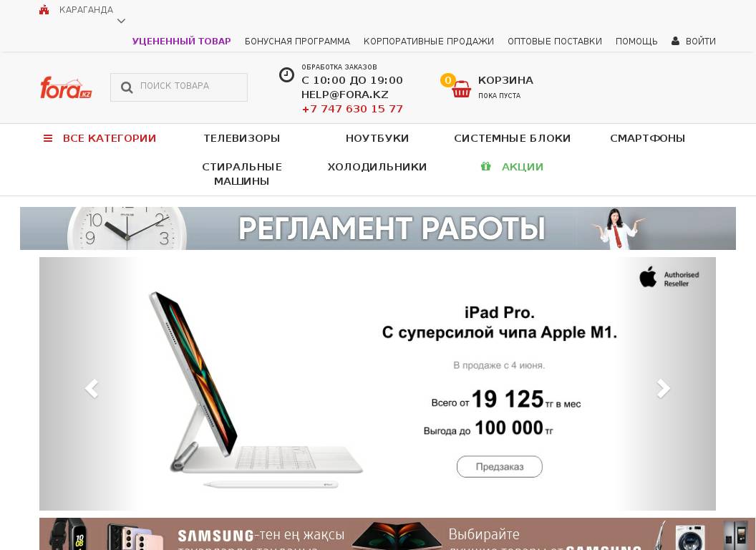Expand the Караганда city dropdown chevron

pos(122,21)
